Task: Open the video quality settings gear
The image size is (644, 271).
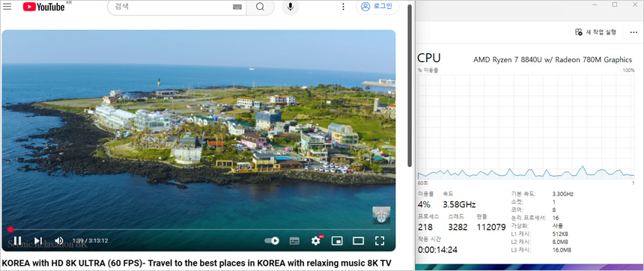Action: pyautogui.click(x=316, y=240)
